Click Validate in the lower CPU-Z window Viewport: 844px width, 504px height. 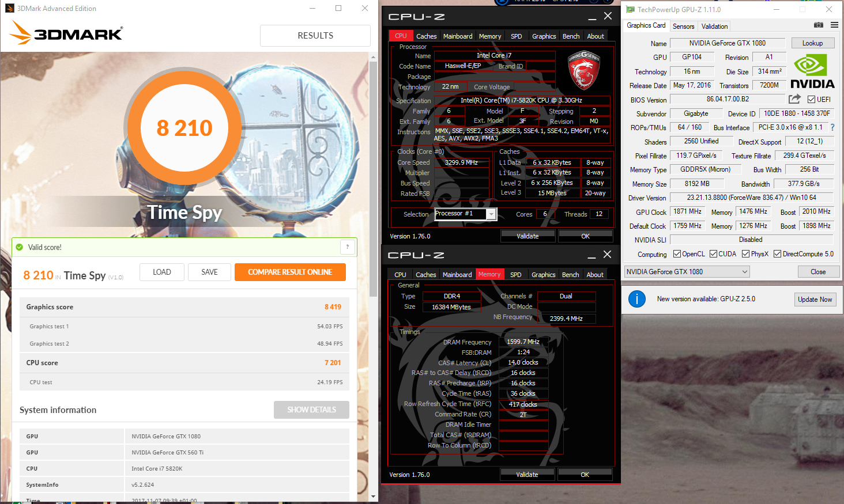527,475
